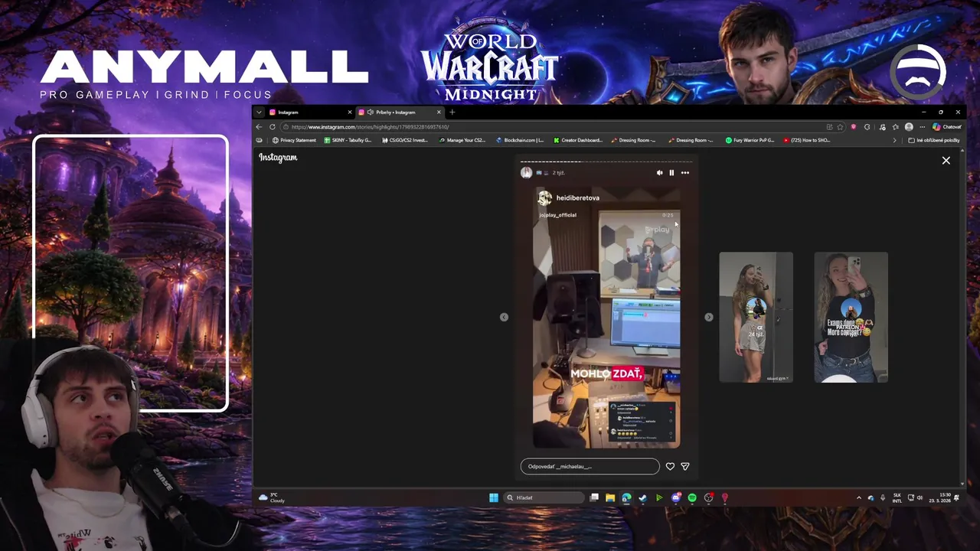Click the reply message input field
Image resolution: width=980 pixels, height=551 pixels.
pyautogui.click(x=590, y=466)
